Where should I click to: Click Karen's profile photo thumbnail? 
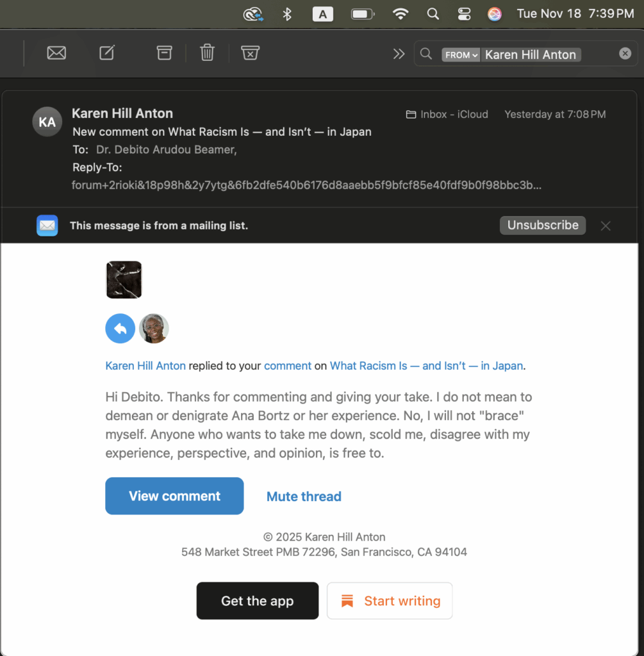point(154,329)
